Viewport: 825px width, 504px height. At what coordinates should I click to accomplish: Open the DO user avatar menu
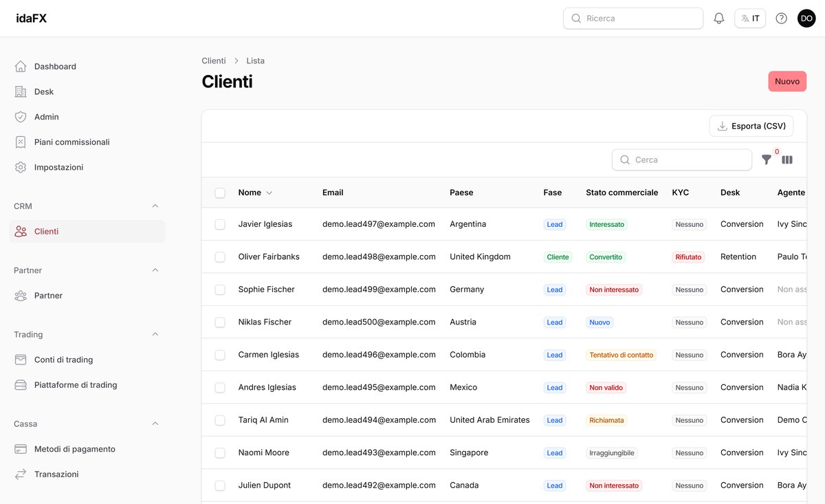pos(806,19)
